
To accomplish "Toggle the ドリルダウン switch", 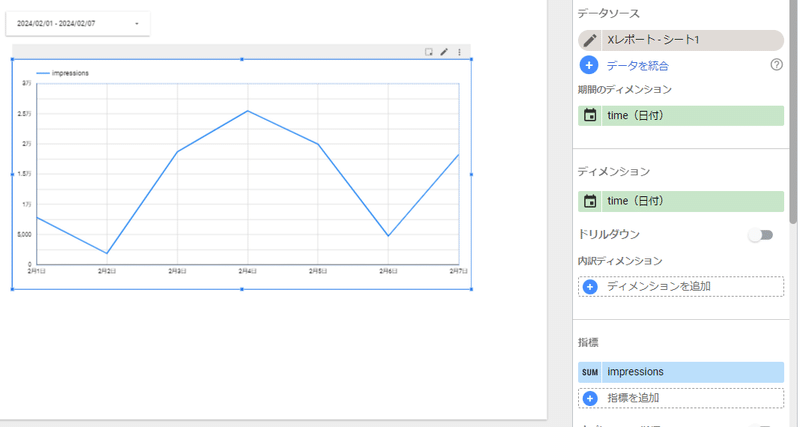I will (x=760, y=235).
